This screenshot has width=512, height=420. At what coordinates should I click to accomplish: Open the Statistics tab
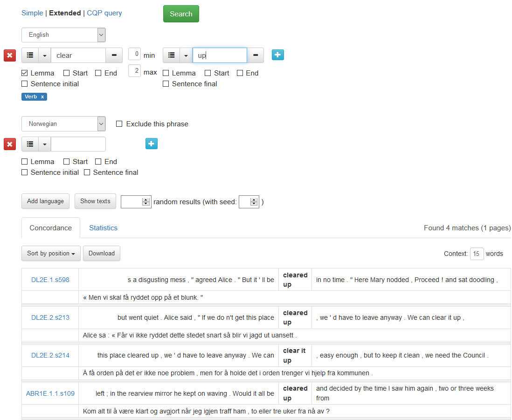click(x=103, y=228)
